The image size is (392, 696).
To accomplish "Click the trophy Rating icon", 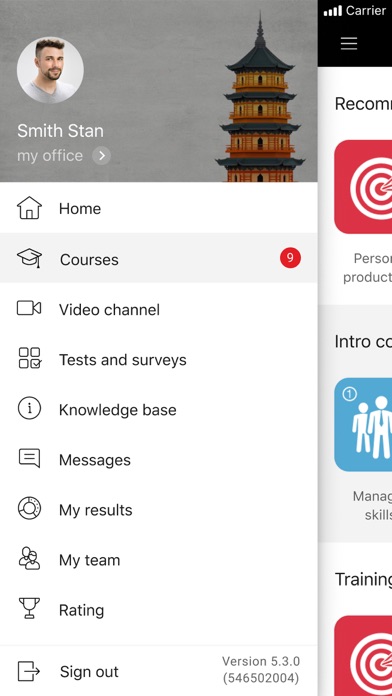I will click(x=29, y=608).
